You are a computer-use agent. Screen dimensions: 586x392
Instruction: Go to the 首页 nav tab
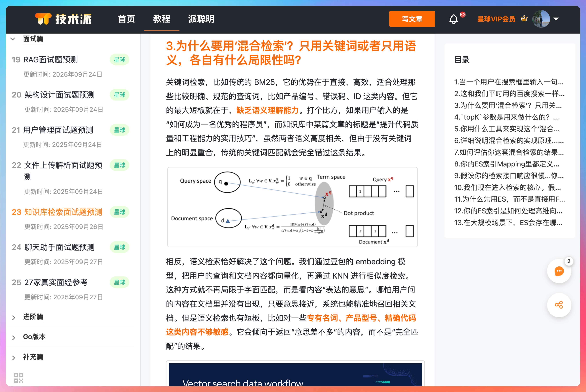(127, 19)
